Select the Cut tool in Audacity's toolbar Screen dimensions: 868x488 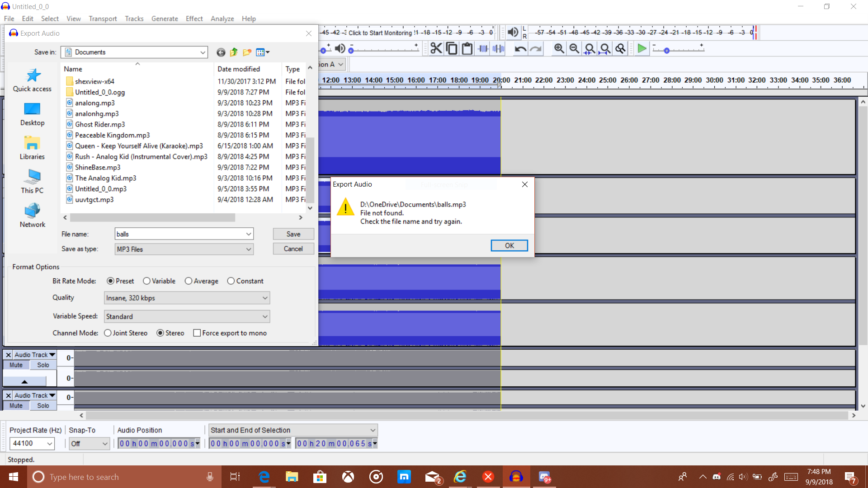click(x=436, y=48)
